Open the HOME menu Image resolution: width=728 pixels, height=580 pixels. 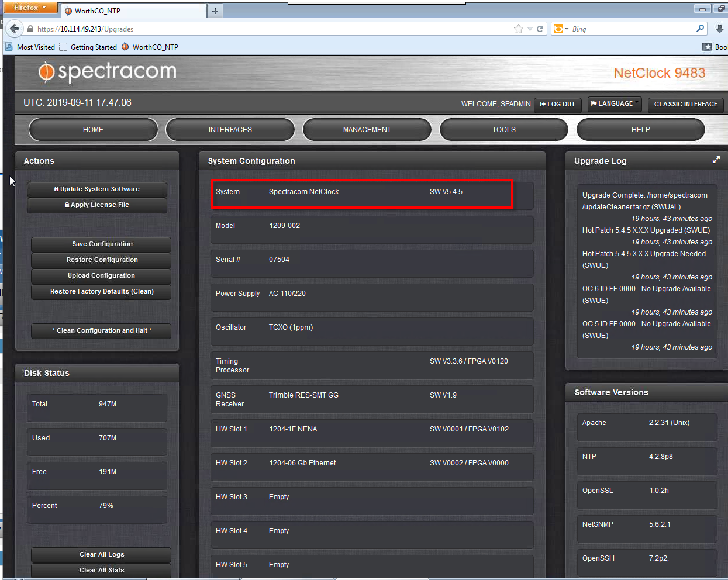coord(93,130)
